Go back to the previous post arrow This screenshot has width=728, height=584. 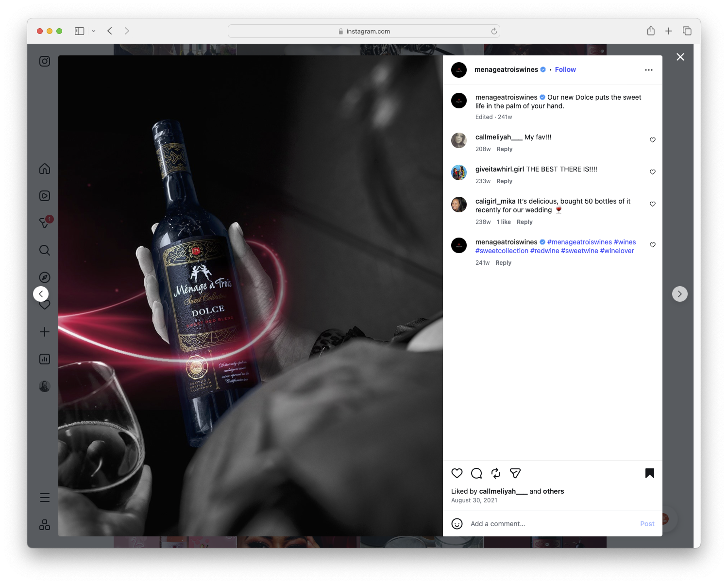41,294
